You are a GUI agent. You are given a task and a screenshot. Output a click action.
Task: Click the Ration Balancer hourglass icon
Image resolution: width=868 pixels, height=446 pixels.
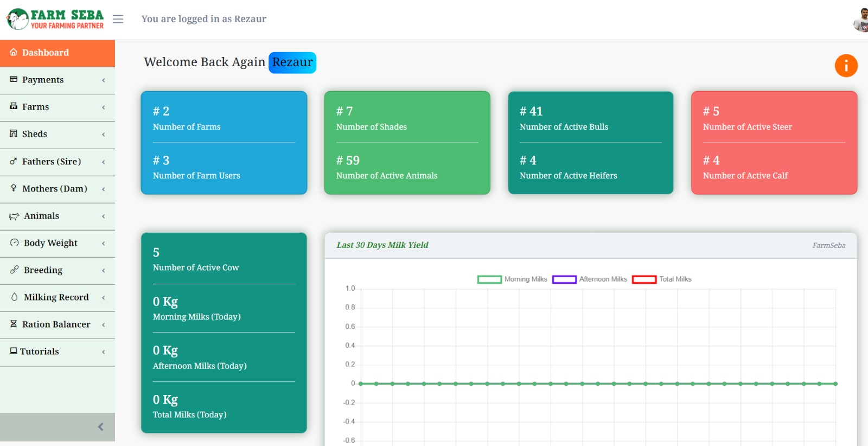click(14, 324)
